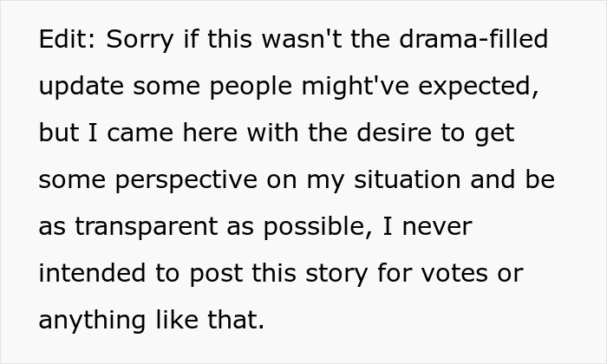Click the word 'story' in the sixth line
This screenshot has width=607, height=364.
[336, 275]
